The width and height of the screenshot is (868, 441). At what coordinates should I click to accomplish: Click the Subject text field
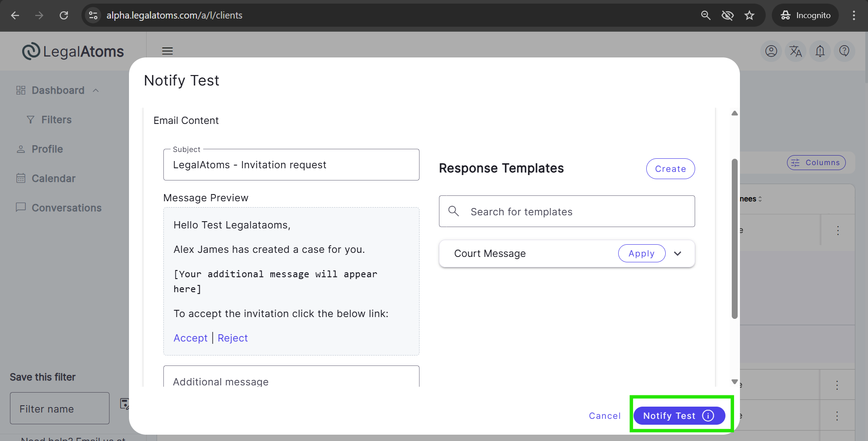coord(291,165)
